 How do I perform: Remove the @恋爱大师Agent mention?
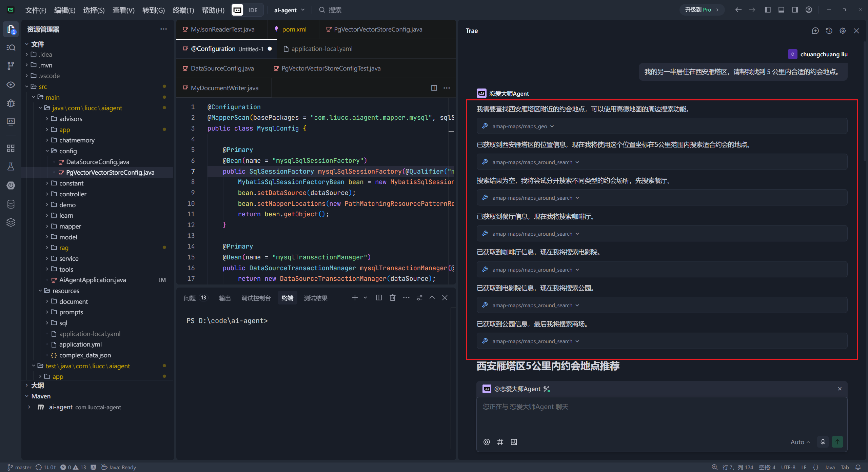(x=840, y=389)
